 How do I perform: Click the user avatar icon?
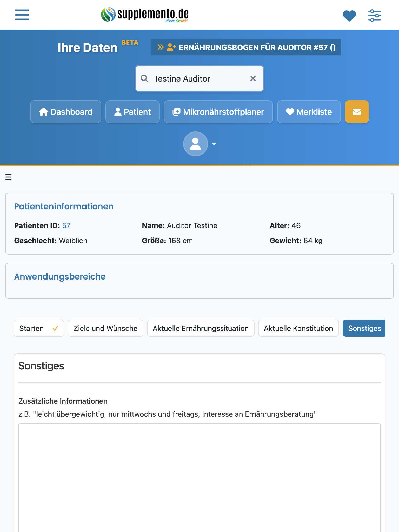tap(195, 144)
